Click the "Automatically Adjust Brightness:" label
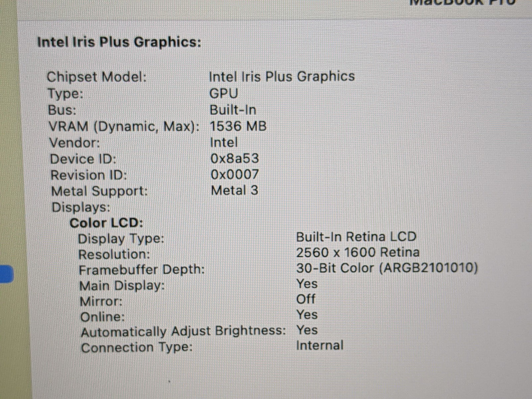 click(183, 332)
